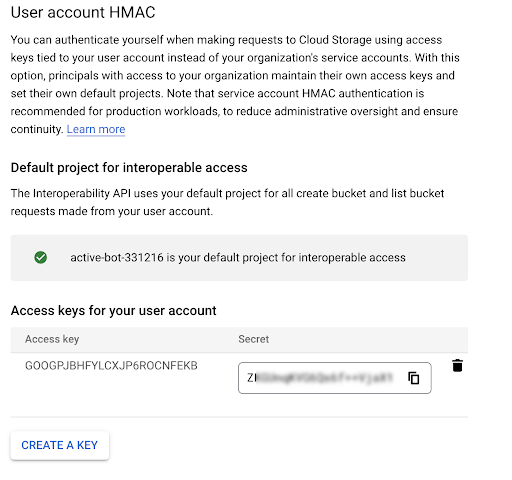The image size is (512, 480).
Task: Click the Secret column header
Action: 254,339
